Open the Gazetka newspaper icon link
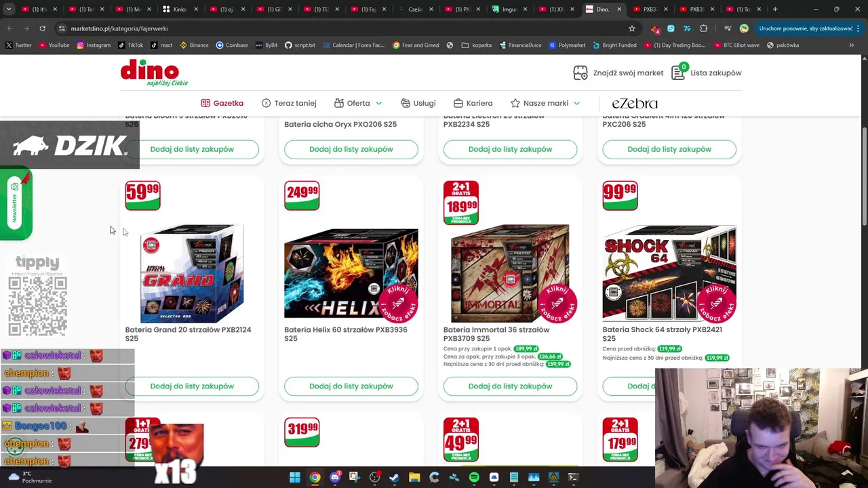868x488 pixels. (205, 103)
